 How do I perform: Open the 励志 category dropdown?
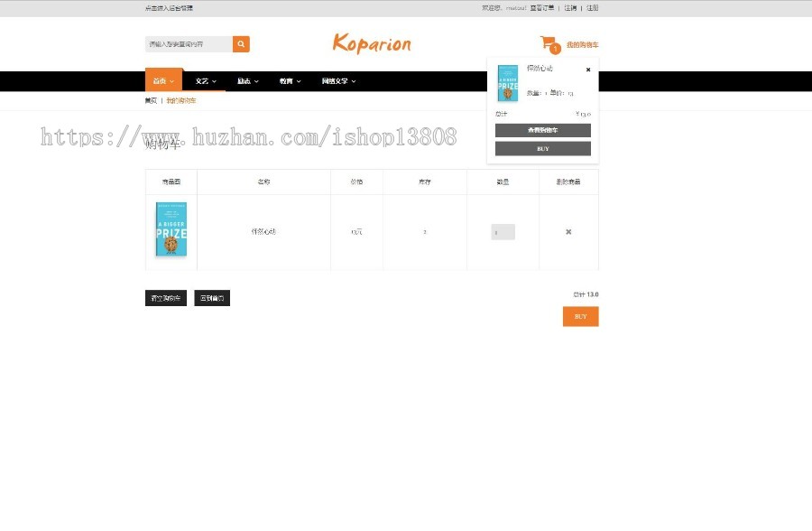246,80
